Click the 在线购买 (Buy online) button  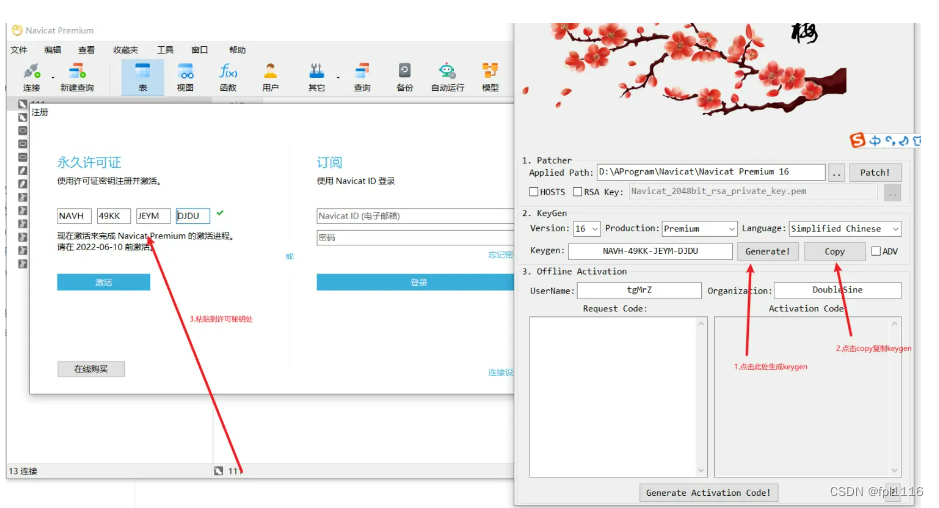click(91, 369)
